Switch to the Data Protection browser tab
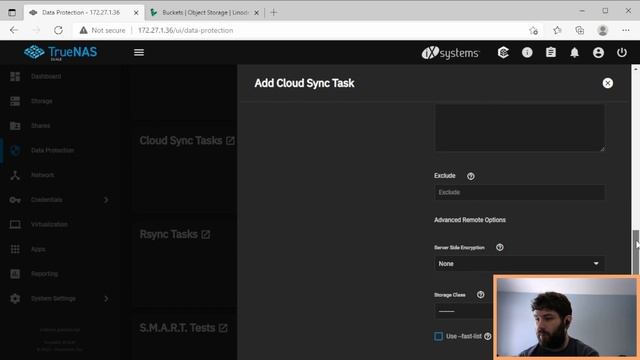Viewport: 640px width, 360px height. [81, 13]
